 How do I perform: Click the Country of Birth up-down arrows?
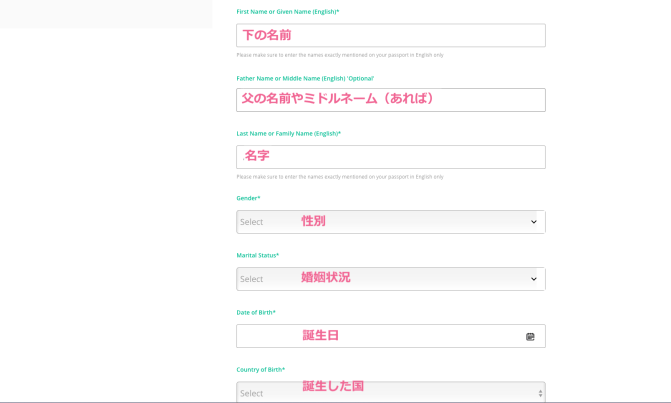click(540, 393)
